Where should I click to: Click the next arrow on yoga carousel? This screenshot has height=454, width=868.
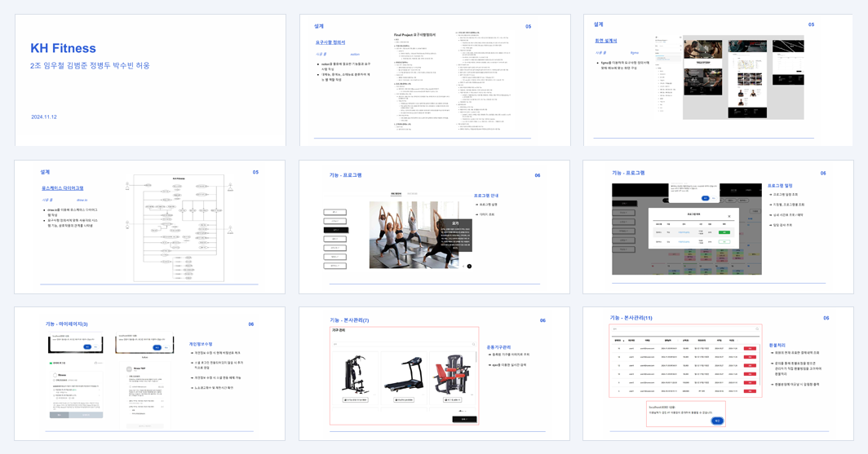pos(469,266)
